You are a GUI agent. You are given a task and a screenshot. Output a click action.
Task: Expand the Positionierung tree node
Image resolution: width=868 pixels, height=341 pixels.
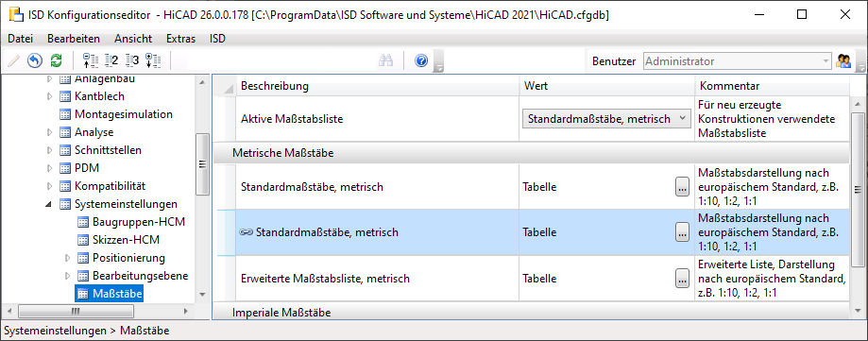(x=68, y=258)
